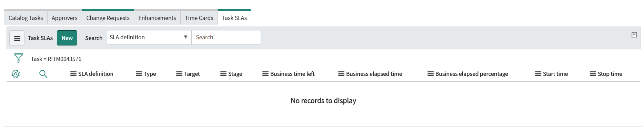Switch to the Catalog Tasks tab
This screenshot has height=133, width=644.
pos(26,18)
